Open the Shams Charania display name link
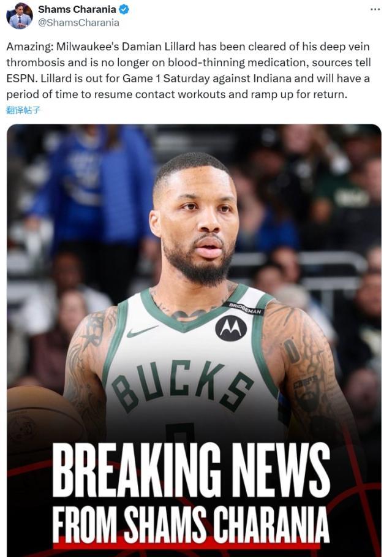Image resolution: width=392 pixels, height=557 pixels. coord(77,9)
